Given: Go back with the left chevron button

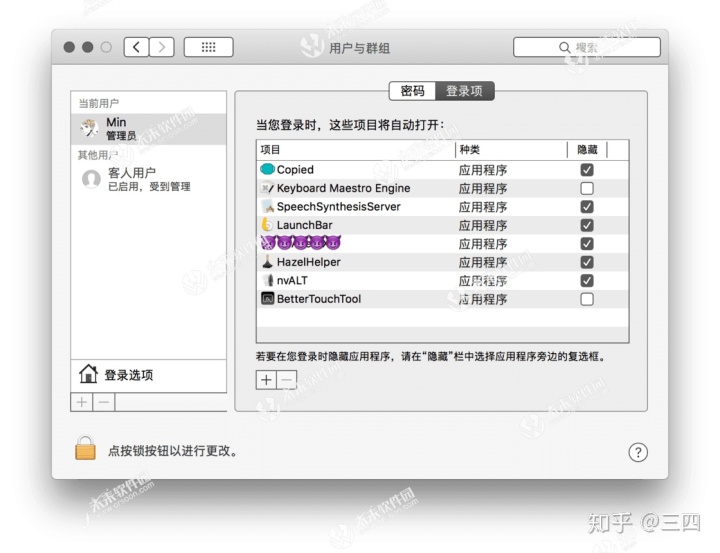Looking at the screenshot, I should [x=136, y=47].
